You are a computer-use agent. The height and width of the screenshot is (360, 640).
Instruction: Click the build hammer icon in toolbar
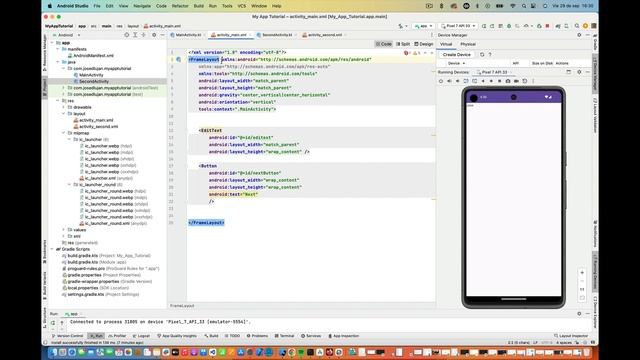401,26
